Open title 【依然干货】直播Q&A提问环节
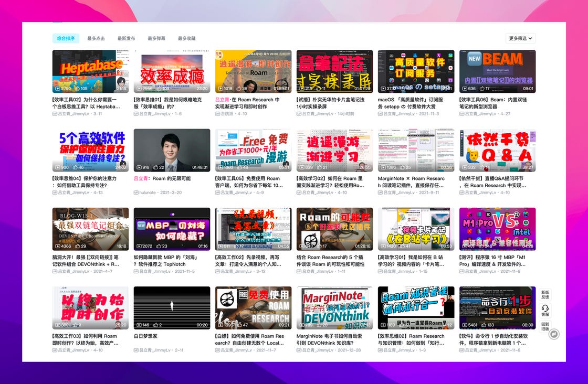The width and height of the screenshot is (588, 384). tap(493, 182)
